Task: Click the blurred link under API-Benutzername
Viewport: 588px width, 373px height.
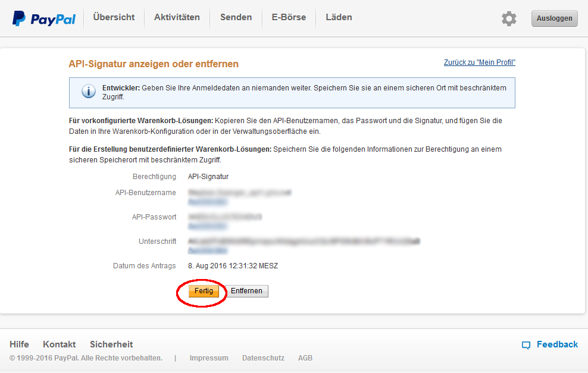Action: coord(207,202)
